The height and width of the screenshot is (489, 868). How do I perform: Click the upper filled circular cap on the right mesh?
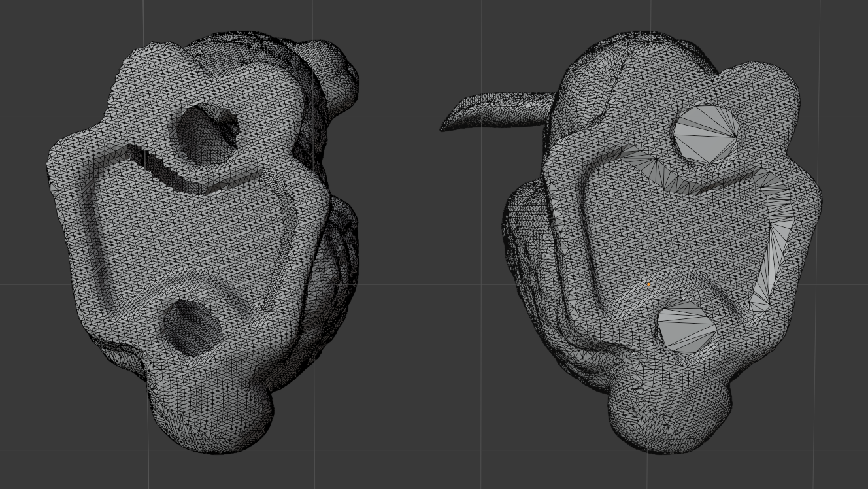[707, 135]
